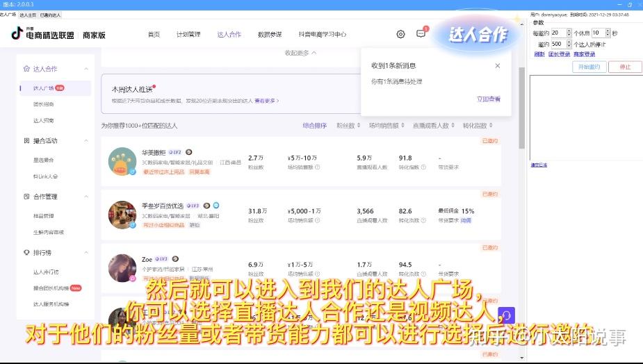Click the 开始邀约 button

click(x=589, y=67)
